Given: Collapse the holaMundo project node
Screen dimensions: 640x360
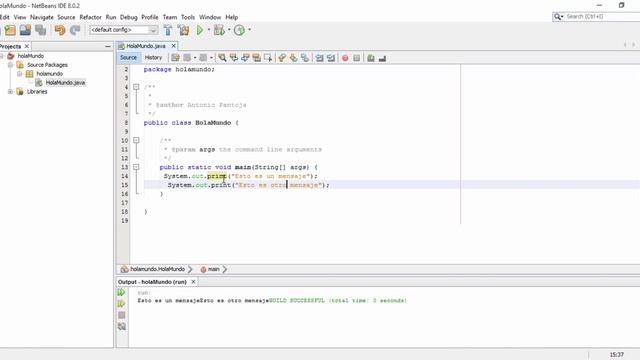Looking at the screenshot, I should (x=2, y=56).
